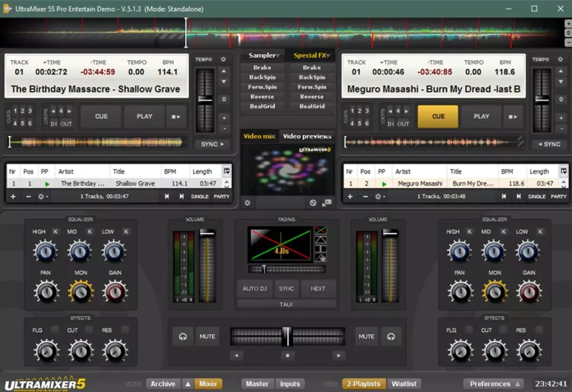
Task: Expand the Preferences arrow menu
Action: click(518, 383)
